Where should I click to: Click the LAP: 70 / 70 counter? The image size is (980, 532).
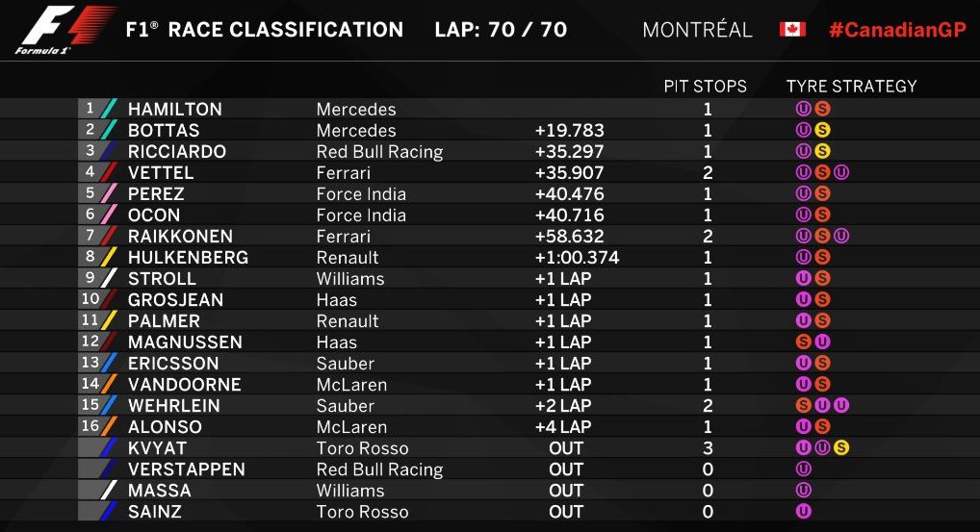[x=501, y=30]
